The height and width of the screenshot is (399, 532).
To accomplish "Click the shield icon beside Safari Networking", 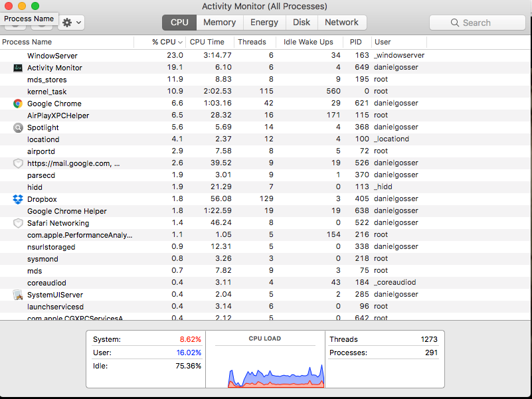I will pyautogui.click(x=18, y=223).
